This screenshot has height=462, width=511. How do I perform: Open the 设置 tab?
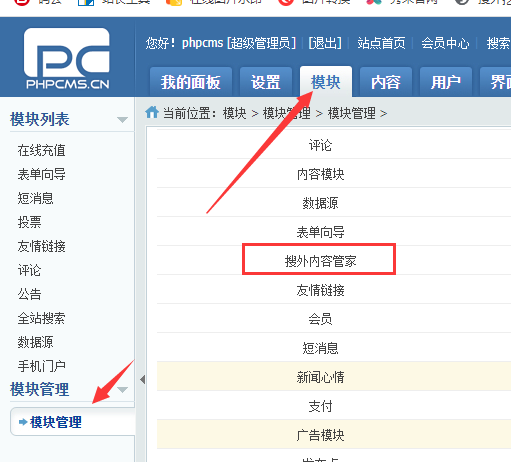click(266, 82)
